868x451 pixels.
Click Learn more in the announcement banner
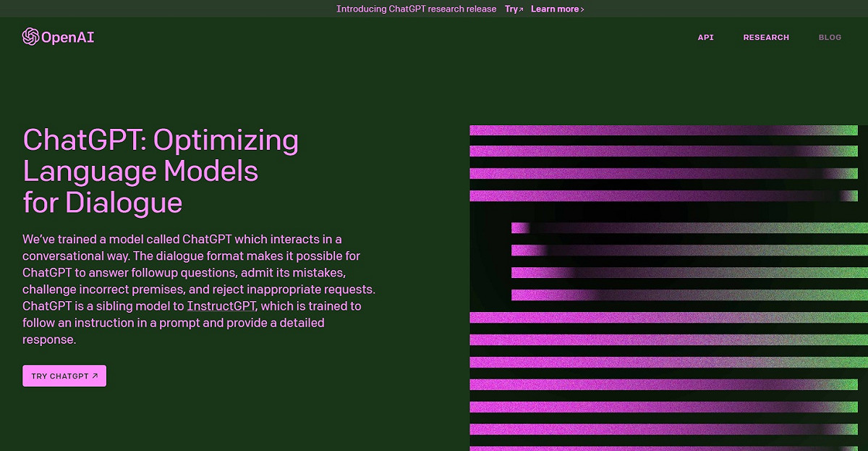[x=557, y=9]
